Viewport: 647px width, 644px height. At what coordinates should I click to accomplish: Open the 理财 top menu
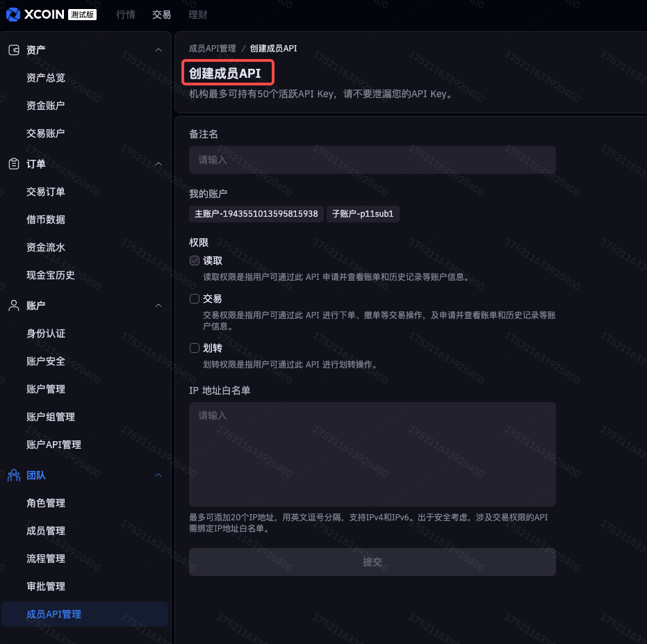198,15
